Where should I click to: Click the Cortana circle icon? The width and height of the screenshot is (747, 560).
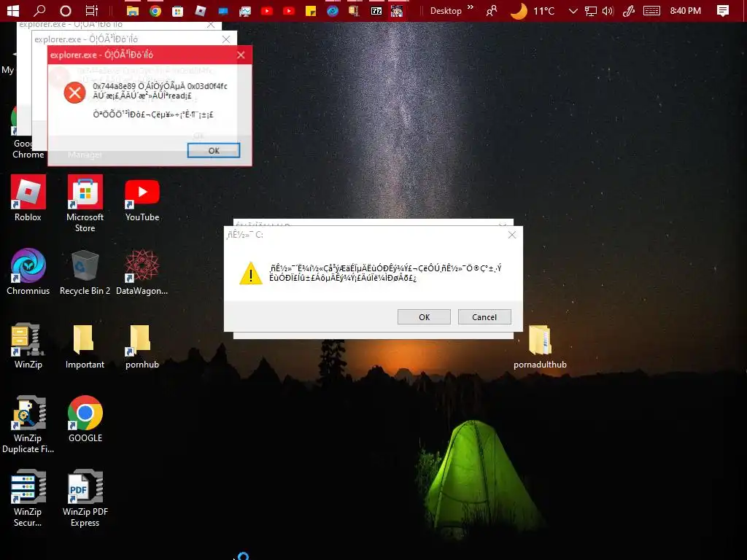pyautogui.click(x=66, y=10)
